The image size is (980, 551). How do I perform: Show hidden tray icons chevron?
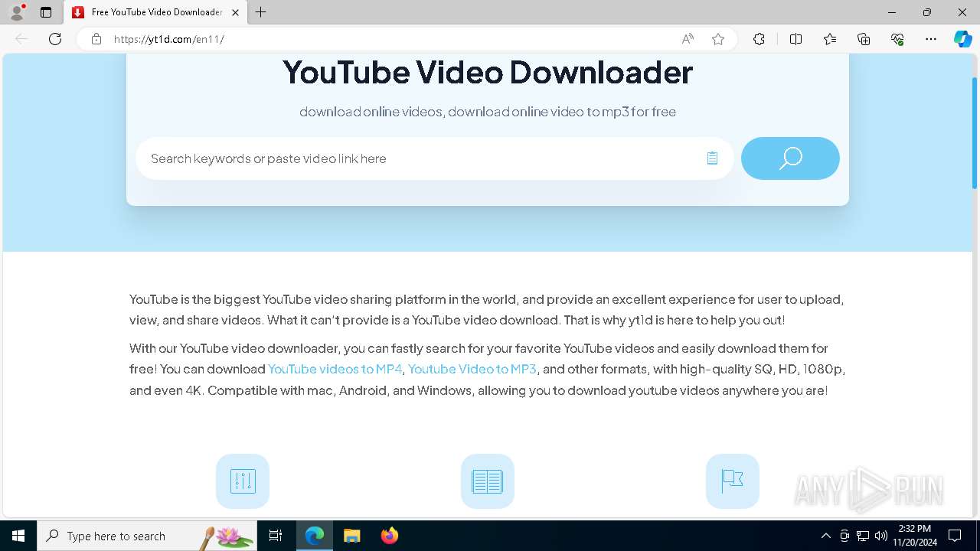click(x=825, y=536)
